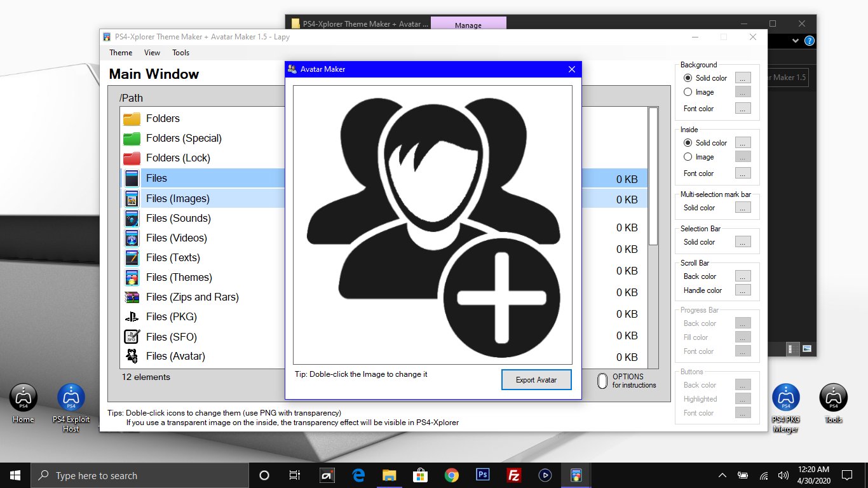The width and height of the screenshot is (868, 488).
Task: Pick Scroll Bar Back color
Action: click(743, 276)
